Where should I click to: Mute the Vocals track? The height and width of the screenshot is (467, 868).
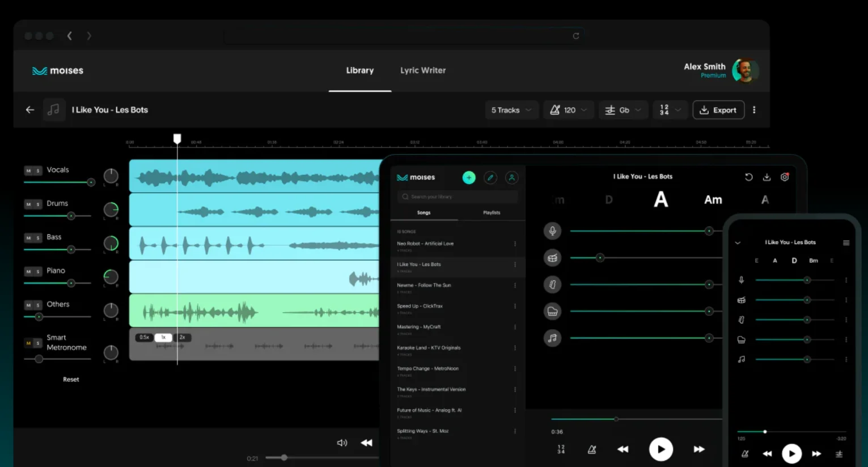coord(28,171)
